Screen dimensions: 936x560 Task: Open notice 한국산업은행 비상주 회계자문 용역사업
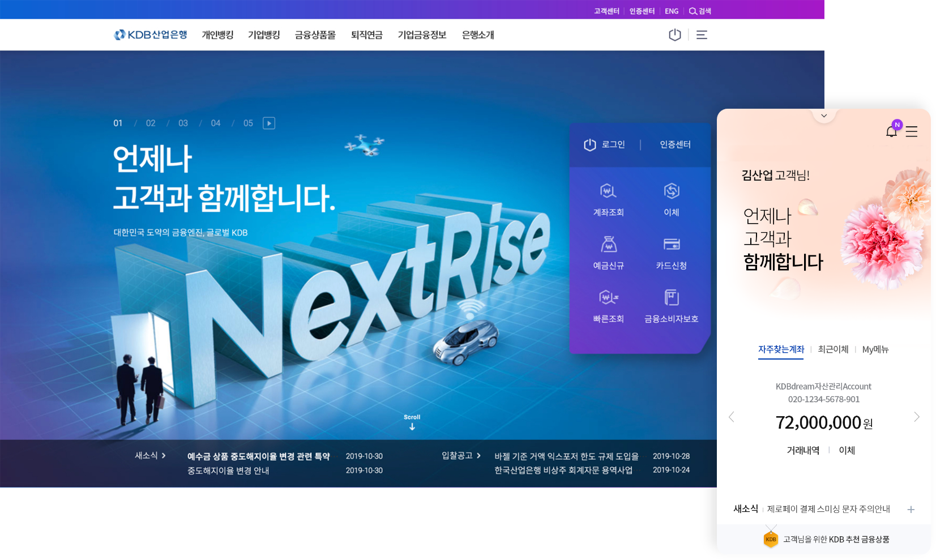click(x=563, y=470)
